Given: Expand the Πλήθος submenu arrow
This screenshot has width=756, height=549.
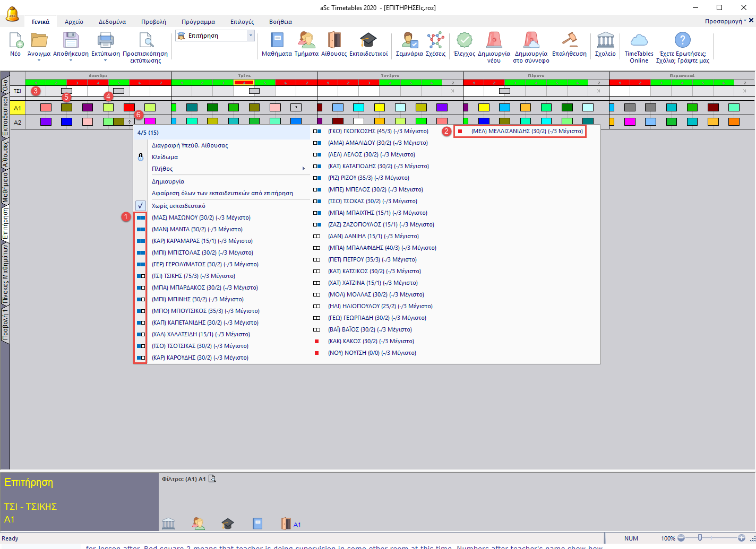Looking at the screenshot, I should point(304,169).
